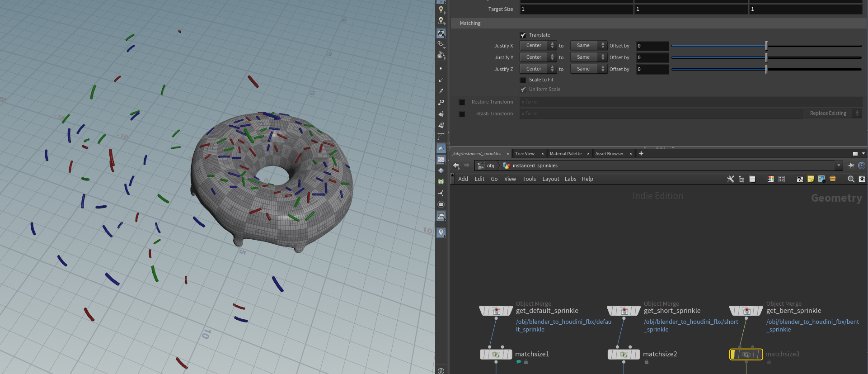Expand the network path history dropdown
Viewport: 868px width, 374px height.
(x=839, y=166)
